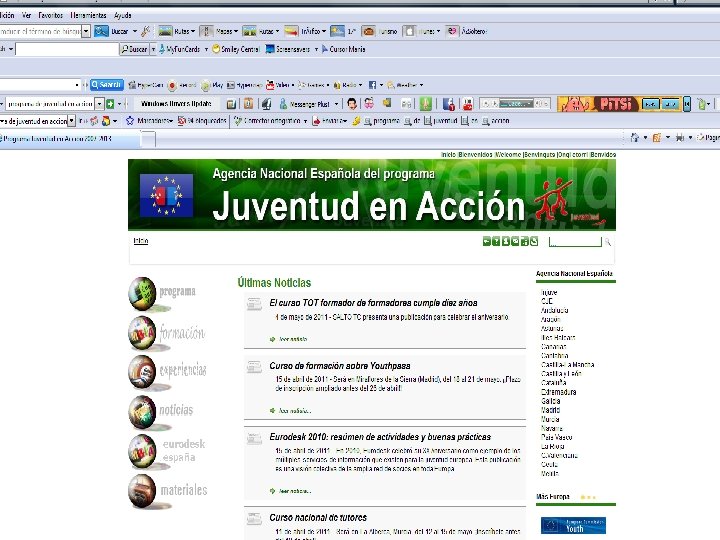Expand the Messenger Plus dropdown
This screenshot has width=720, height=540.
point(336,104)
